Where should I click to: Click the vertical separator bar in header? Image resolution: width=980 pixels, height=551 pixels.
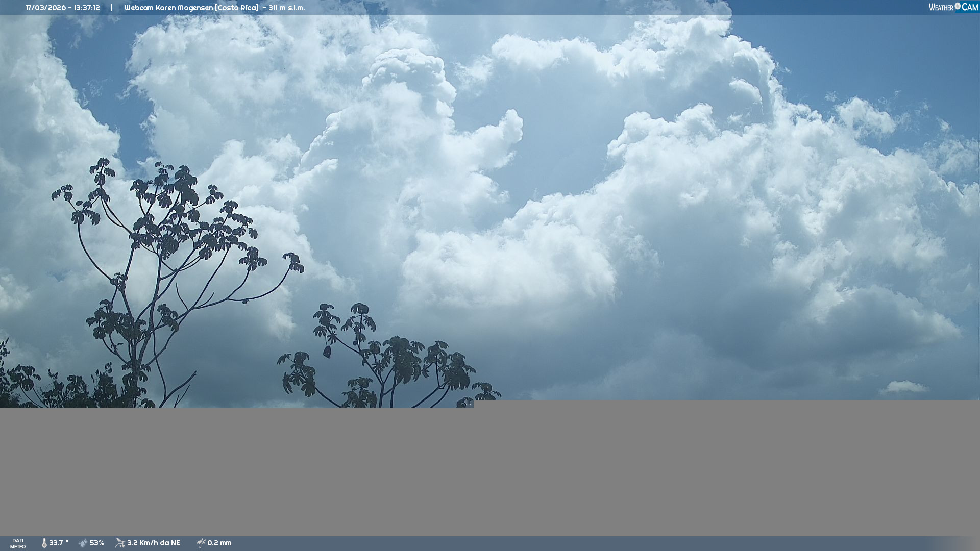pos(111,8)
